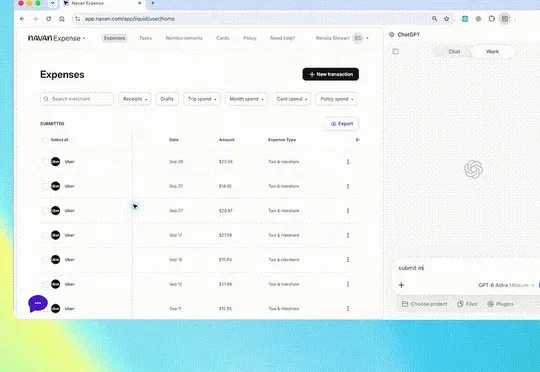Screen dimensions: 540x372
Task: Expand the Receipts filter dropdown
Action: 135,99
